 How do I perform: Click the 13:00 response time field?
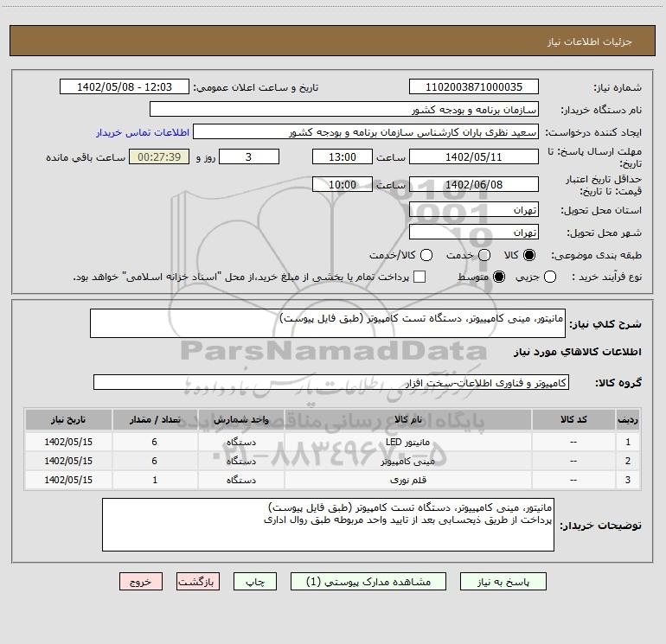343,156
